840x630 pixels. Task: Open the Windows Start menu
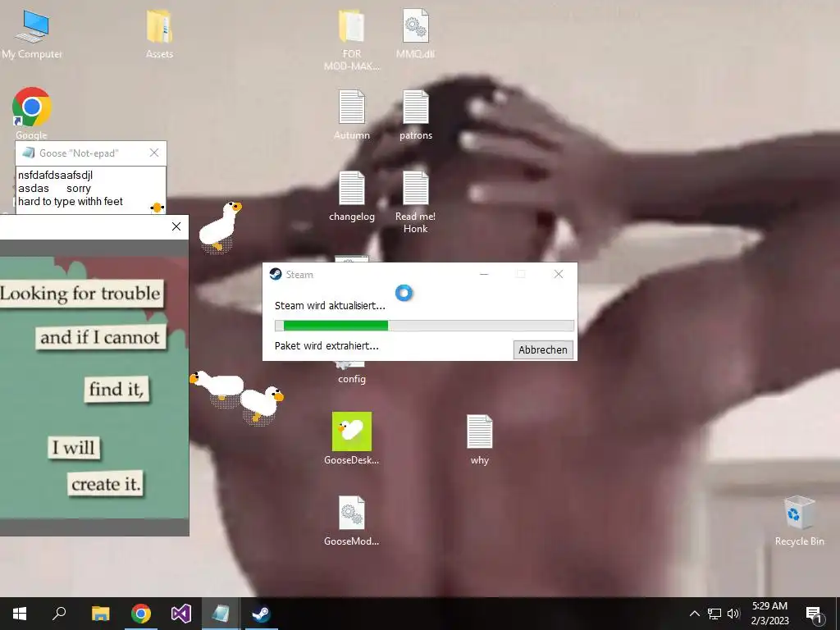coord(20,614)
